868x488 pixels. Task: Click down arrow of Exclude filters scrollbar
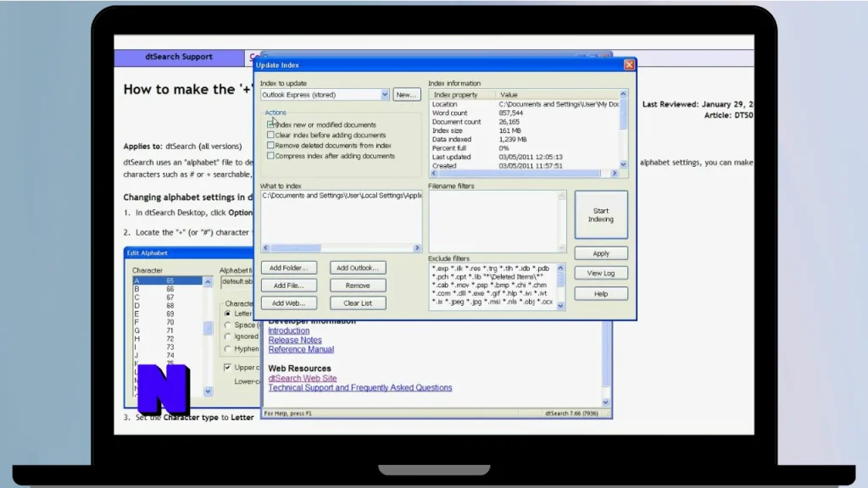tap(560, 305)
